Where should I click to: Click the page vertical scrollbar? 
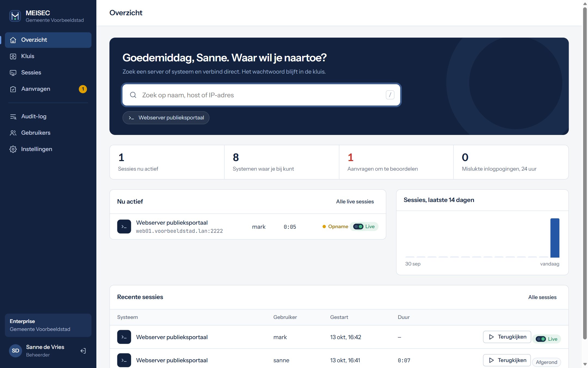pos(585,173)
